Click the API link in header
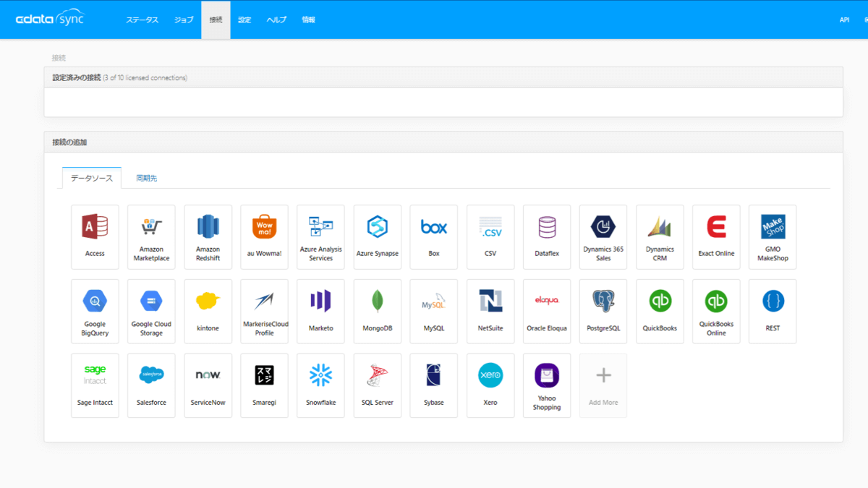 [x=844, y=20]
